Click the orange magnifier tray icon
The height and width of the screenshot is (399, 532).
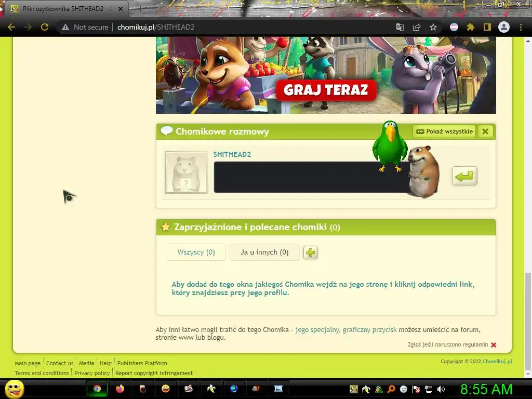pyautogui.click(x=391, y=389)
